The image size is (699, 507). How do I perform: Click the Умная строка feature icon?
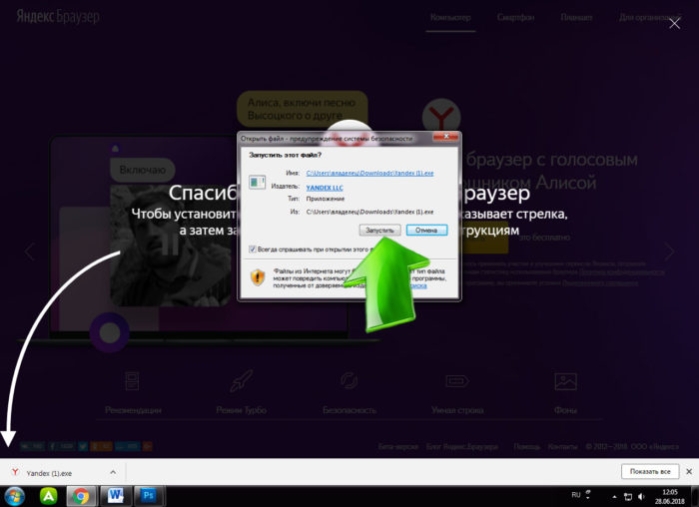click(x=457, y=381)
